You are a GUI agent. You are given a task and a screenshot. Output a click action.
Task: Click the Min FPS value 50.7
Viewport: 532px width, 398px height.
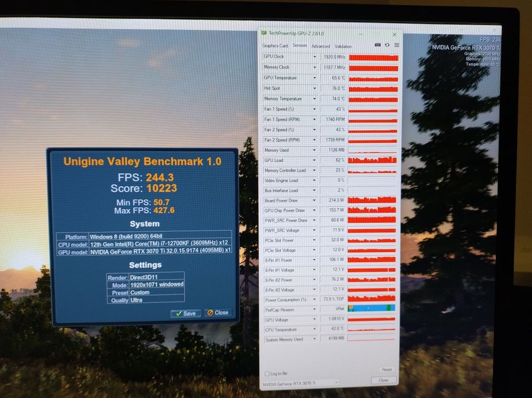(x=162, y=202)
